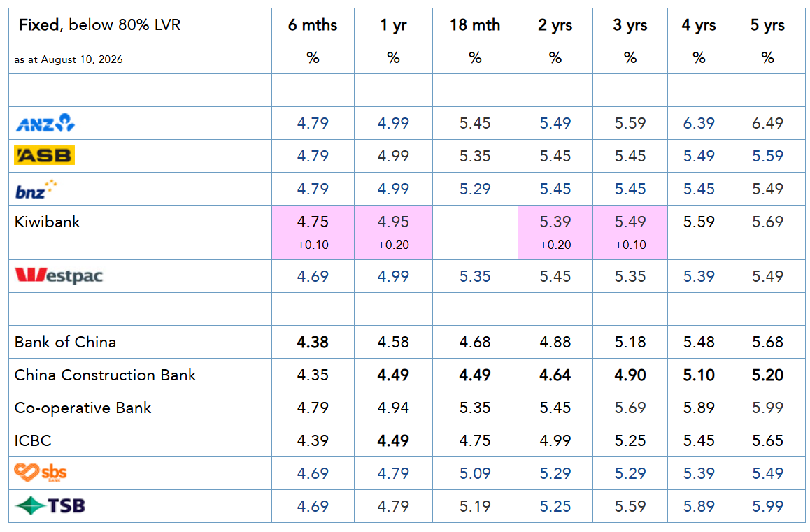Open Westpac 4 years rate 5.39
Viewport: 810px width, 532px height.
[699, 276]
